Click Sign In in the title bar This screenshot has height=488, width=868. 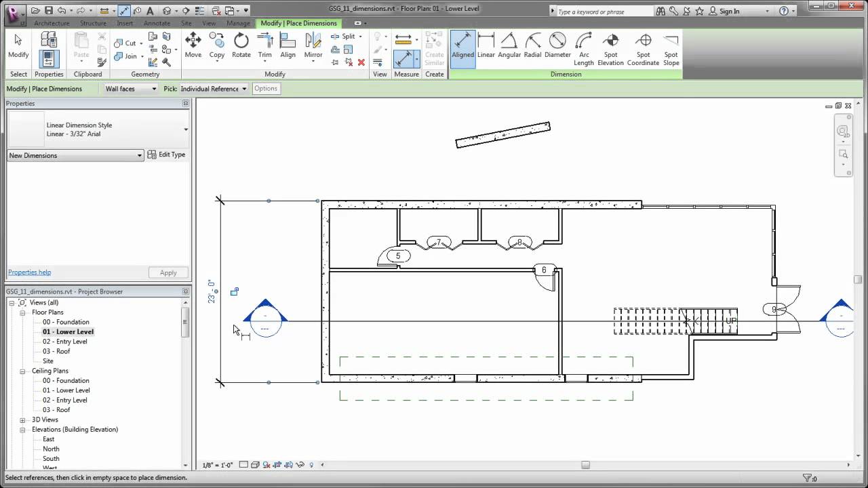point(730,12)
